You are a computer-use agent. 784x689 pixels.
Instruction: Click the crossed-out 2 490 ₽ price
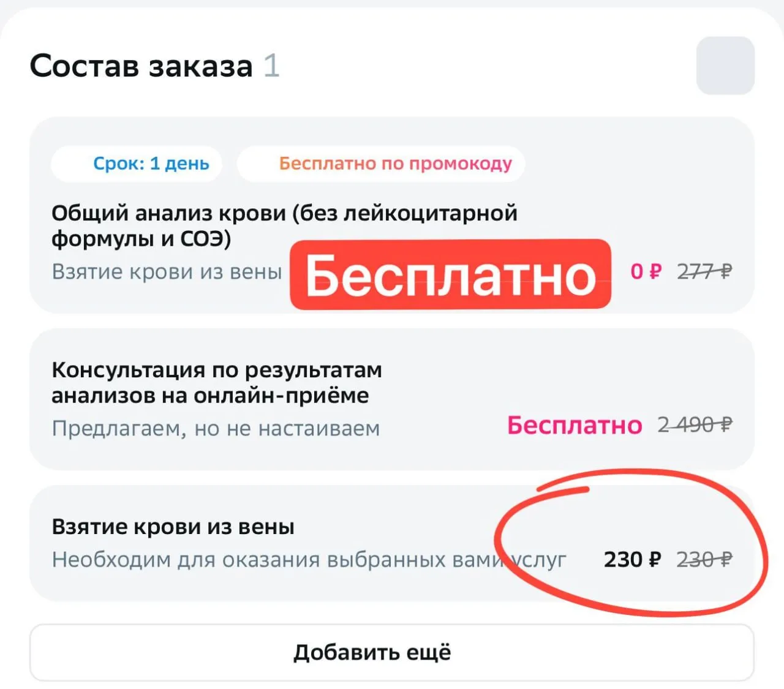695,424
